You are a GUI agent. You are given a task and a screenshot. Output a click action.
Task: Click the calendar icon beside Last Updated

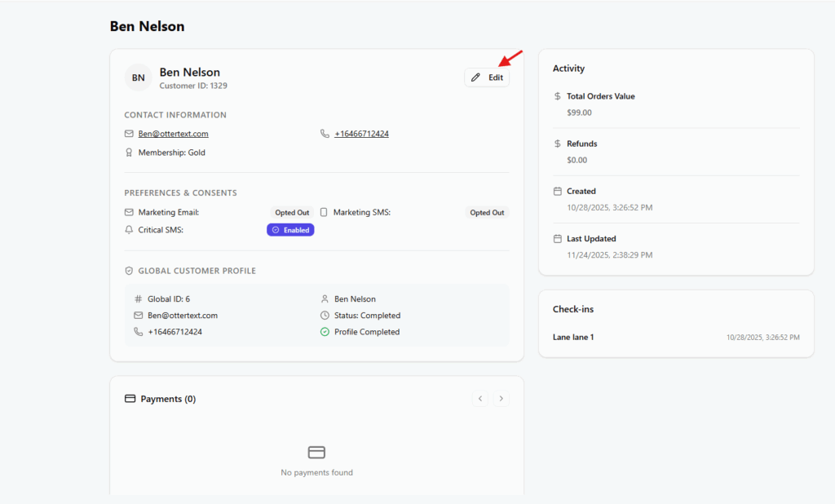pyautogui.click(x=557, y=239)
